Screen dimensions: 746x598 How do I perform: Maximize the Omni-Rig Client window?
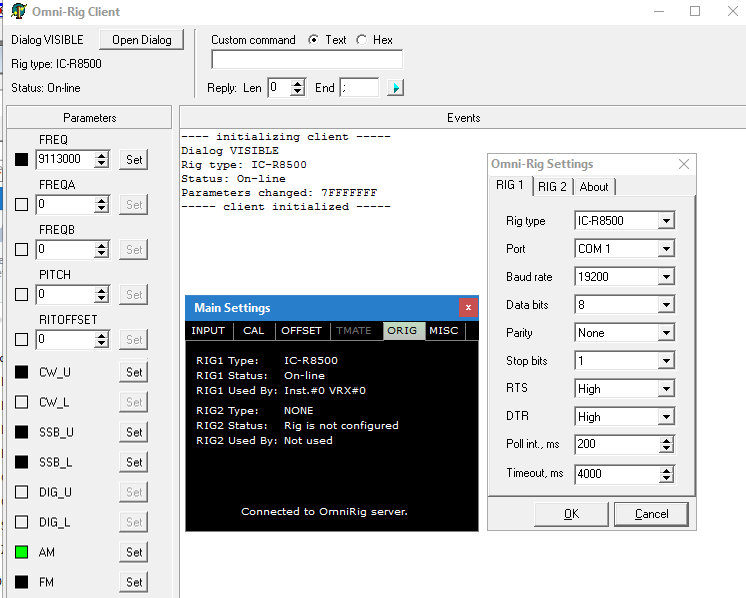point(695,11)
